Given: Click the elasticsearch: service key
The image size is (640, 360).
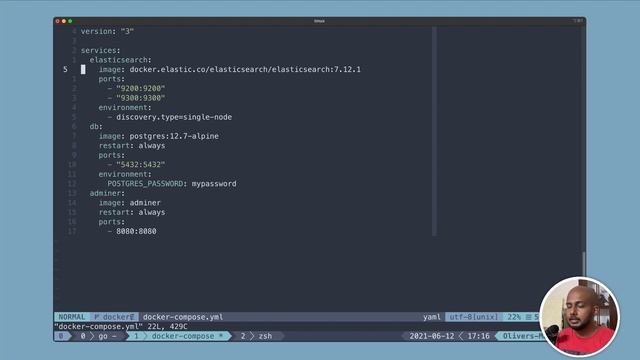Looking at the screenshot, I should coord(120,60).
